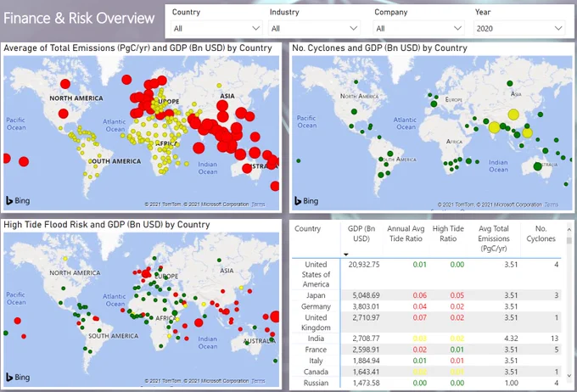The height and width of the screenshot is (392, 577).
Task: Select the India table row
Action: pos(427,339)
